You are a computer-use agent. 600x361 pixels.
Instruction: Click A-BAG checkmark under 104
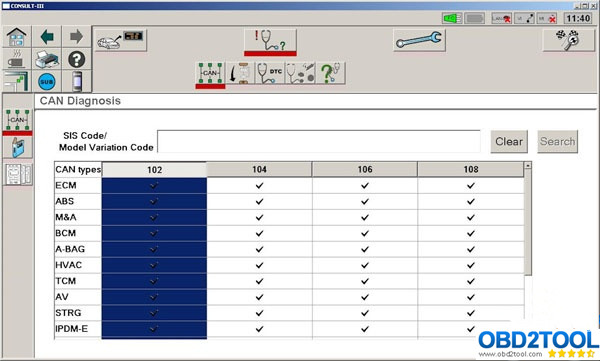pos(259,249)
